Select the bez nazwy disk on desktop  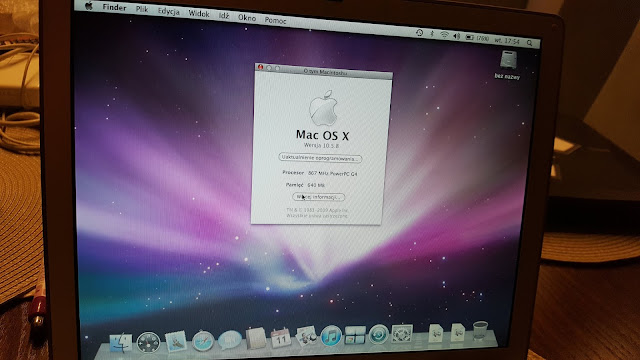pyautogui.click(x=507, y=64)
